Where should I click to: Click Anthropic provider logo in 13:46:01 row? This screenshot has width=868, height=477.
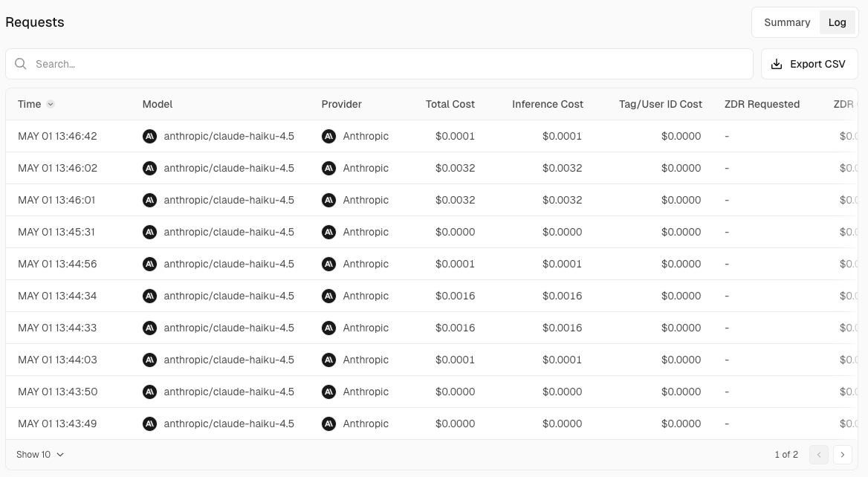click(328, 201)
